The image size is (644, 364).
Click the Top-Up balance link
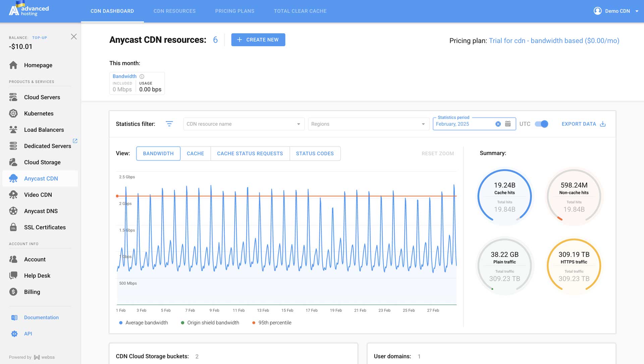[x=40, y=38]
